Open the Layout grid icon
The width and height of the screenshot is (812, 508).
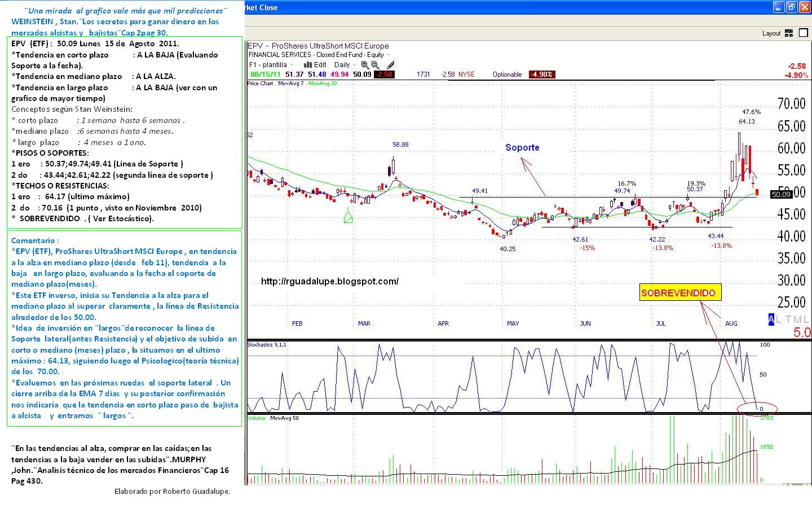click(788, 33)
